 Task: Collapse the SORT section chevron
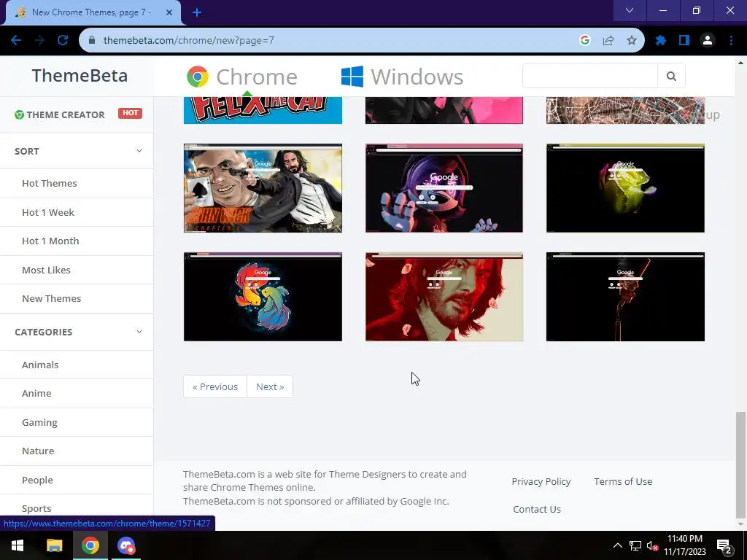coord(139,151)
